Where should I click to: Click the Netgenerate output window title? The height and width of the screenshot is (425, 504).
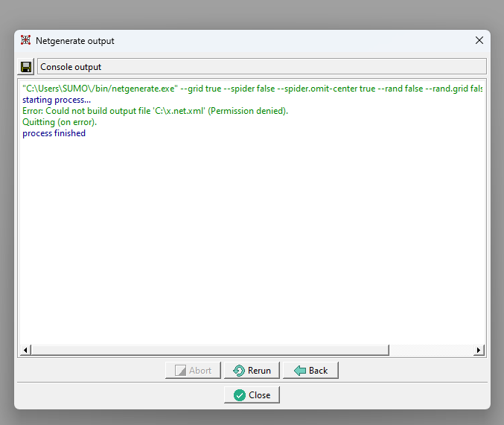click(75, 41)
